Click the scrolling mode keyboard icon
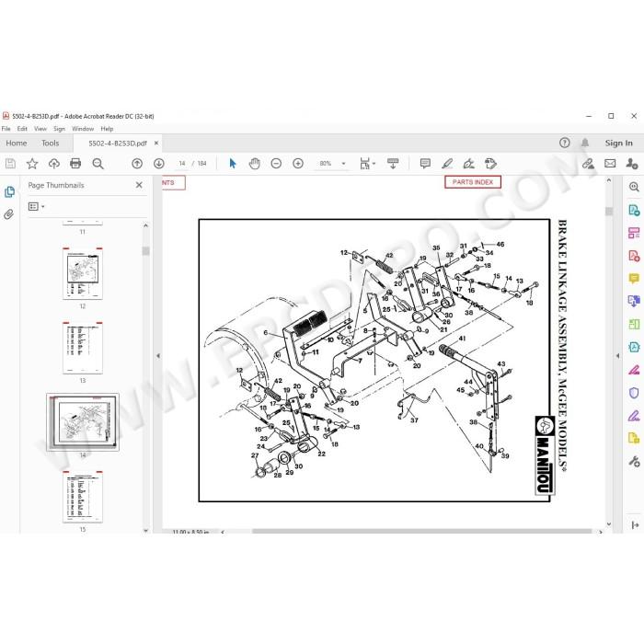 point(393,164)
